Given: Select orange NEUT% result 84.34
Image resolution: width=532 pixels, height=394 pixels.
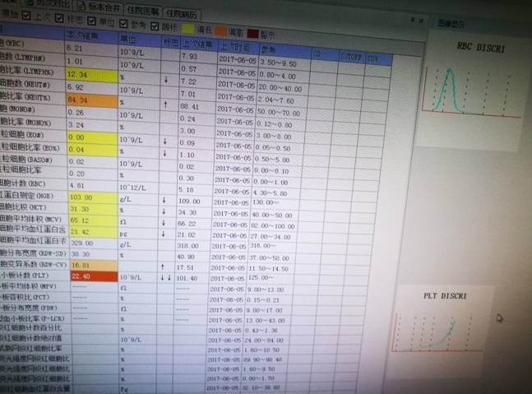Looking at the screenshot, I should pos(92,100).
